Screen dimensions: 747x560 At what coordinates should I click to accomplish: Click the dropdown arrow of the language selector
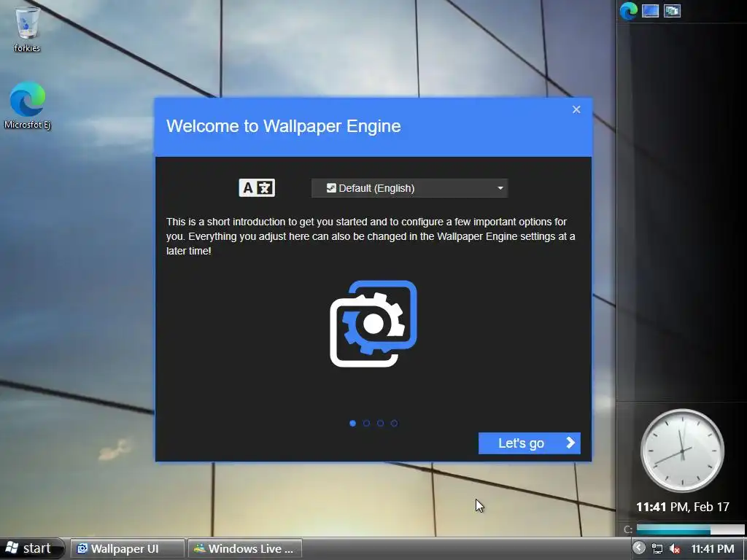point(500,188)
